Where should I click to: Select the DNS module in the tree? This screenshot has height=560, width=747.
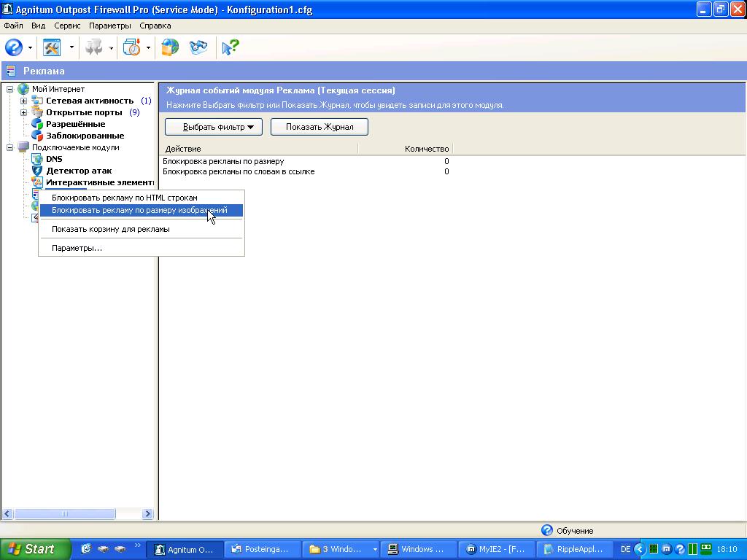click(54, 159)
